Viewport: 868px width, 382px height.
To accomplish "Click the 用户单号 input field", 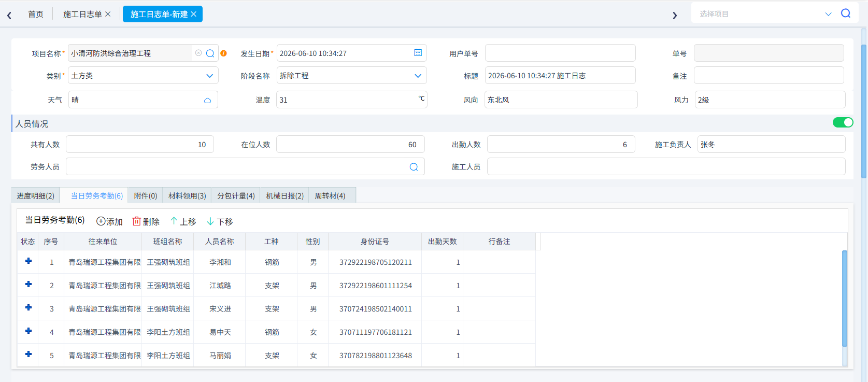I will (x=560, y=53).
